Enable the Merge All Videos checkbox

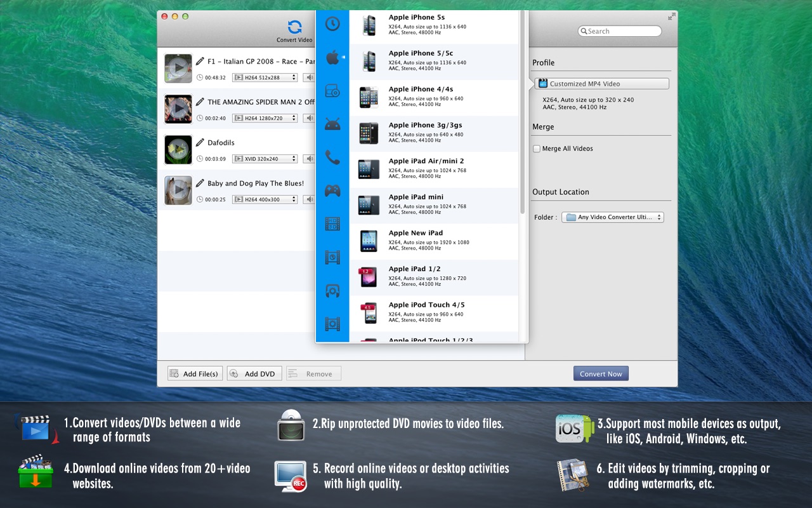[537, 149]
